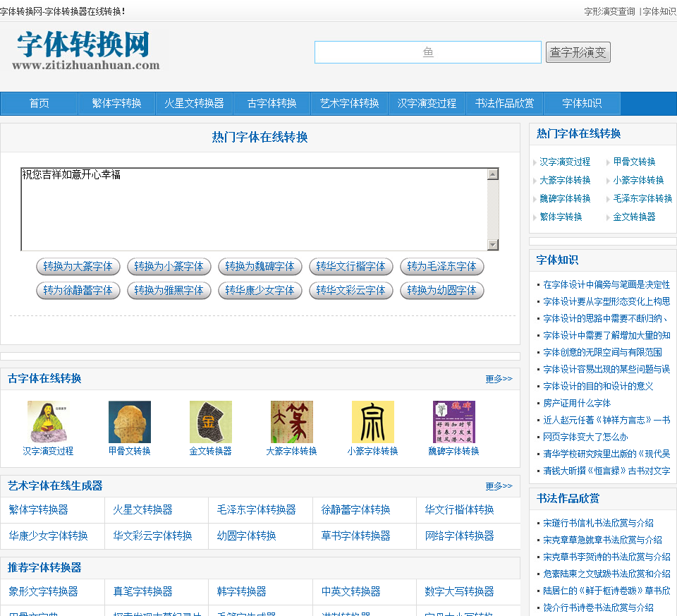Click the 转换为雅黑字体 button

(169, 290)
